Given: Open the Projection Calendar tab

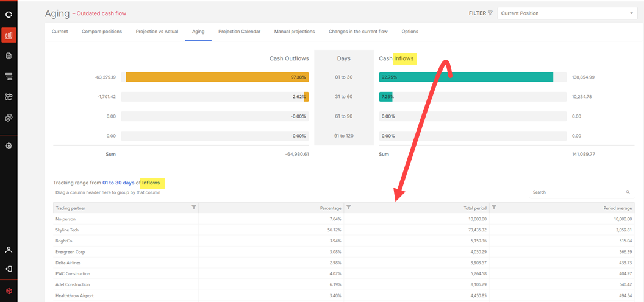Looking at the screenshot, I should click(239, 32).
